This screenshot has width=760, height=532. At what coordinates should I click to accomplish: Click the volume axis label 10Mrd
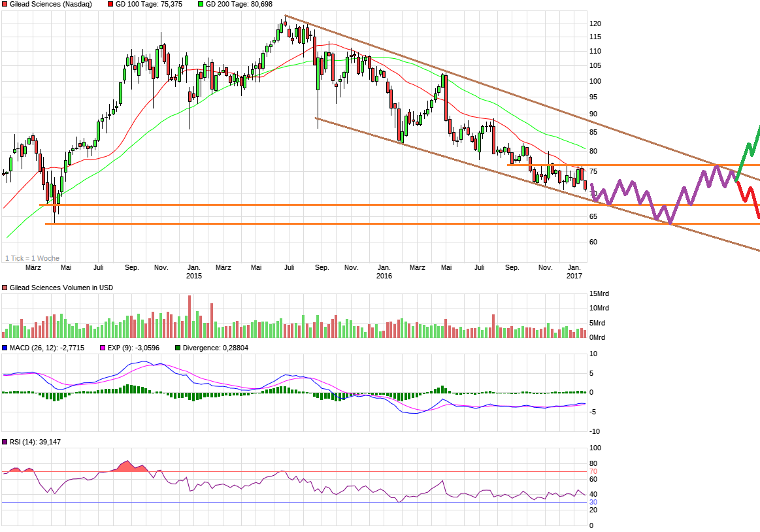[x=599, y=308]
